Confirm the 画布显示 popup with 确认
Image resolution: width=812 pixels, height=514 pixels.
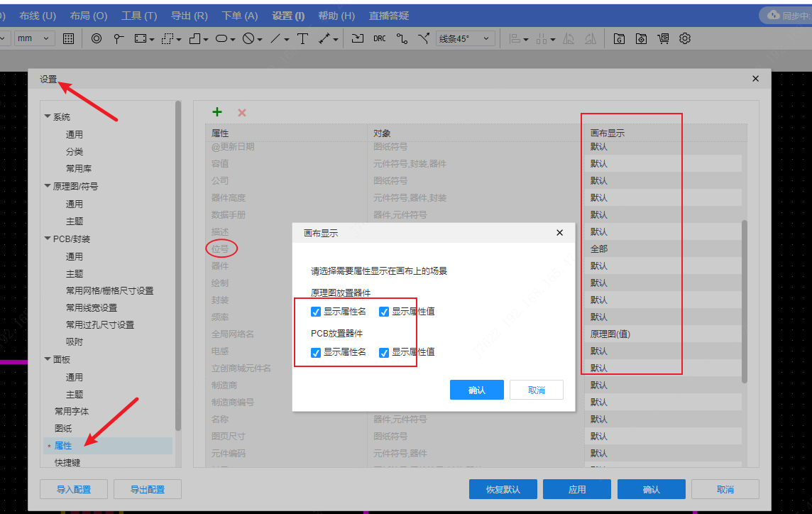[x=476, y=390]
